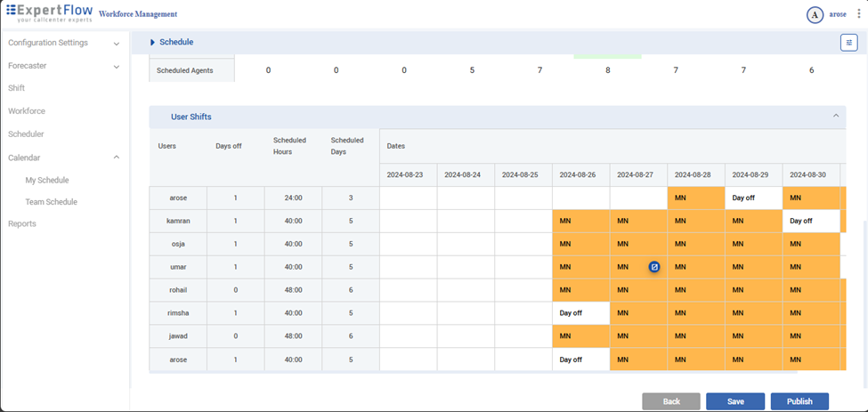868x412 pixels.
Task: Collapse the User Shifts panel chevron
Action: point(836,117)
